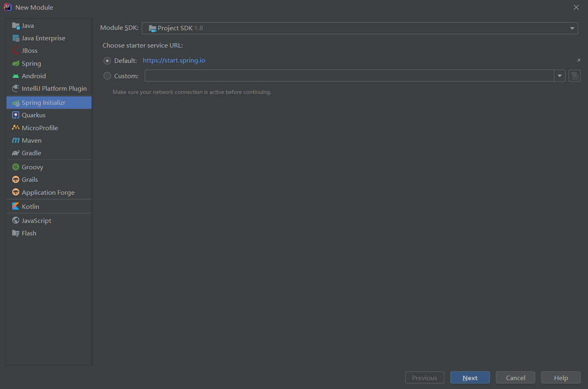Select the Default starter URL radio button
The height and width of the screenshot is (389, 588).
tap(107, 61)
